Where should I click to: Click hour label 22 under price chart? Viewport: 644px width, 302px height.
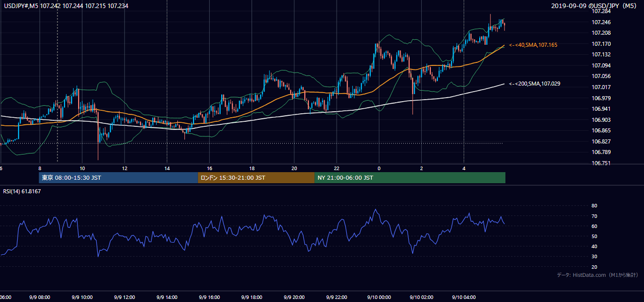pyautogui.click(x=337, y=168)
